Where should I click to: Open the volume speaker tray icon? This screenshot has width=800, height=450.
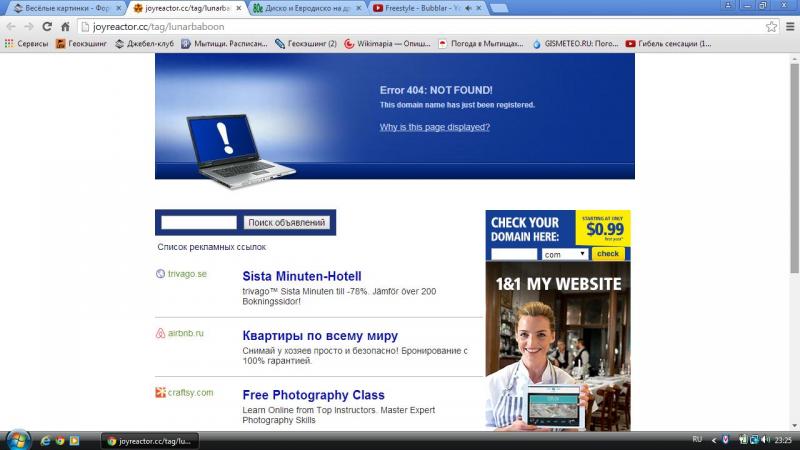765,440
